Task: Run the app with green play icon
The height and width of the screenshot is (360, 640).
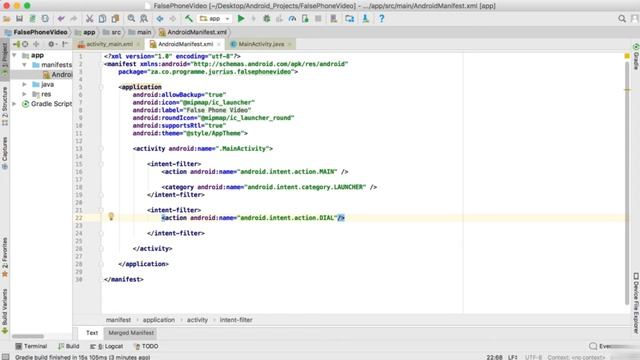Action: click(x=241, y=19)
